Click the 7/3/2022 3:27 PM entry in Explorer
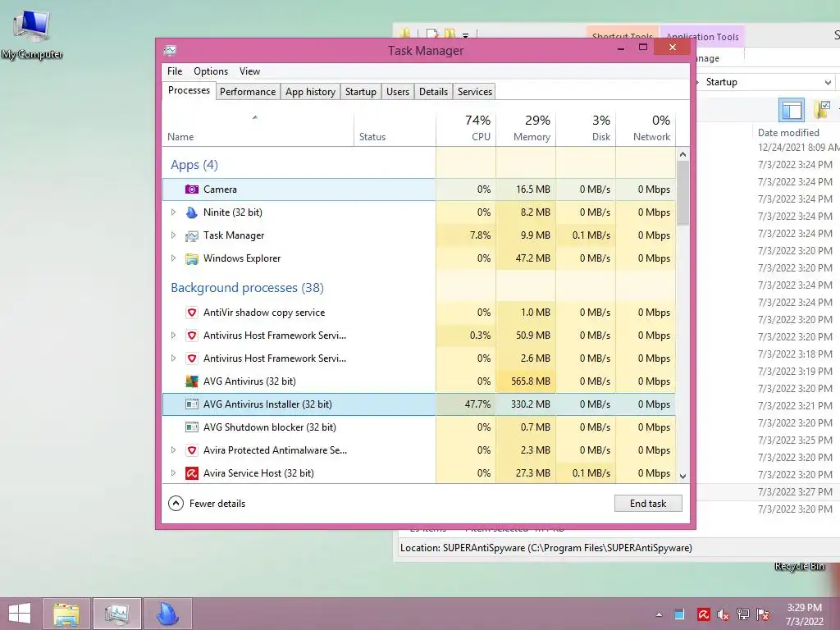Image resolution: width=840 pixels, height=630 pixels. tap(795, 491)
